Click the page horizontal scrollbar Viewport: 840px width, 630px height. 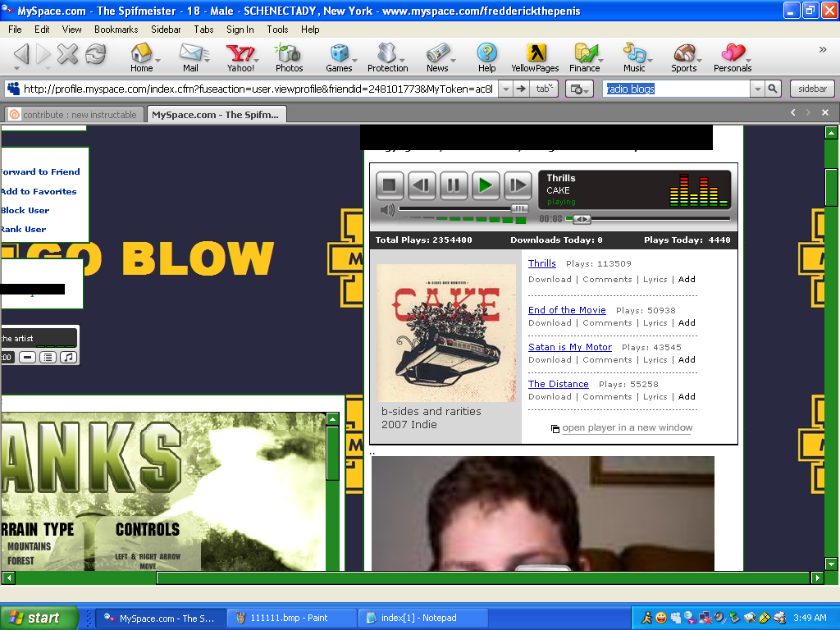[483, 577]
